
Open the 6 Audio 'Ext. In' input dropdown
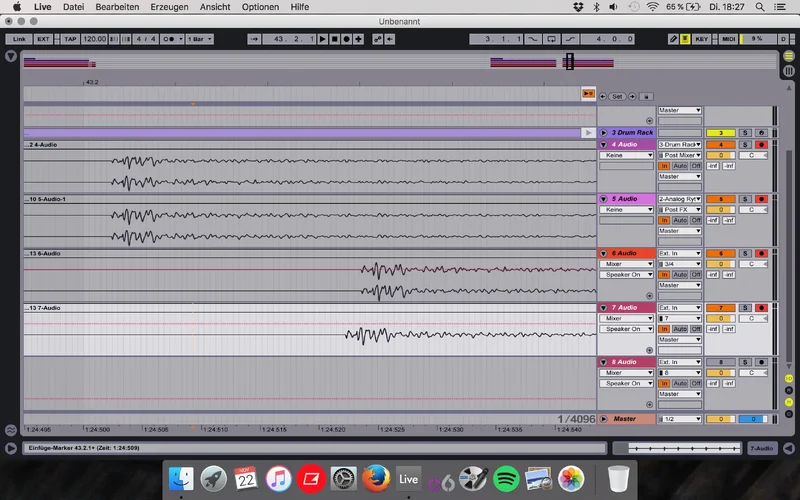[680, 253]
